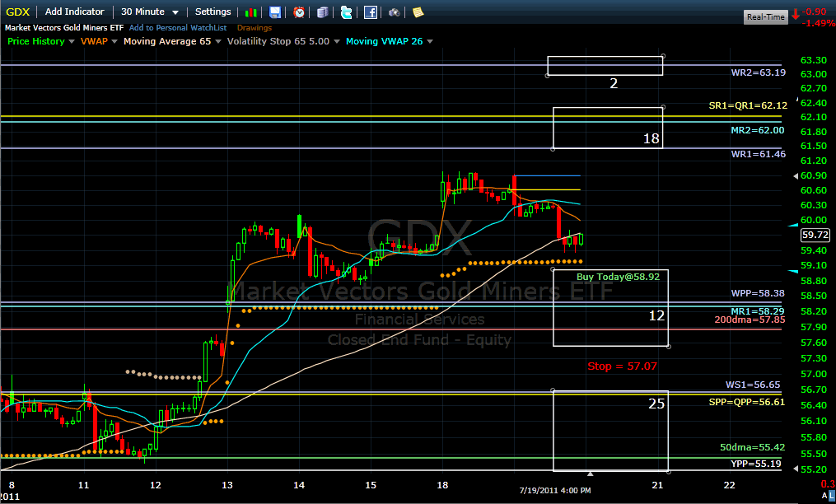Click the camera snapshot icon
This screenshot has width=836, height=504.
[395, 12]
